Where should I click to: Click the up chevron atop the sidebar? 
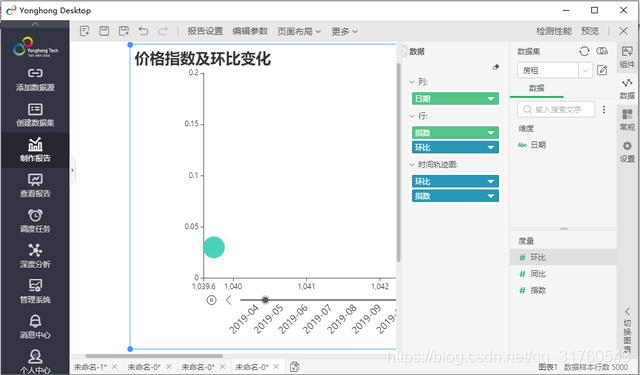(35, 24)
